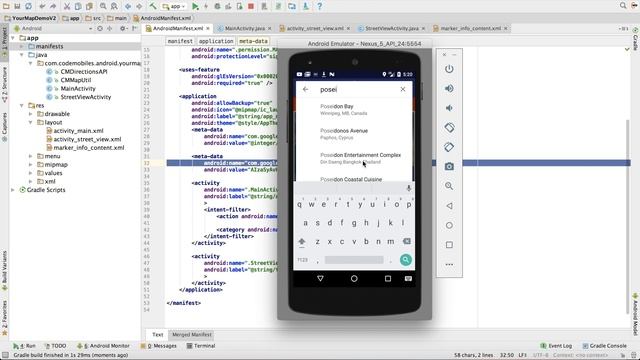
Task: Switch to MainActivity.java tab
Action: point(244,29)
